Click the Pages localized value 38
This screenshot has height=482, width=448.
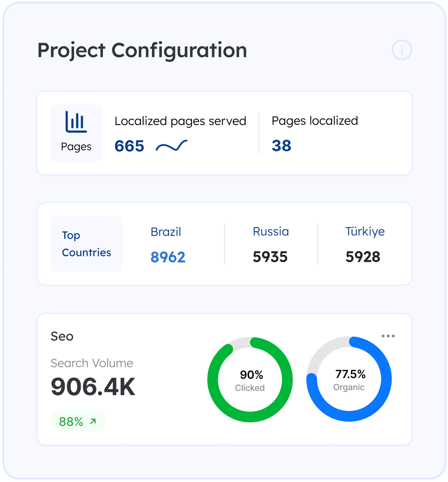(x=282, y=146)
